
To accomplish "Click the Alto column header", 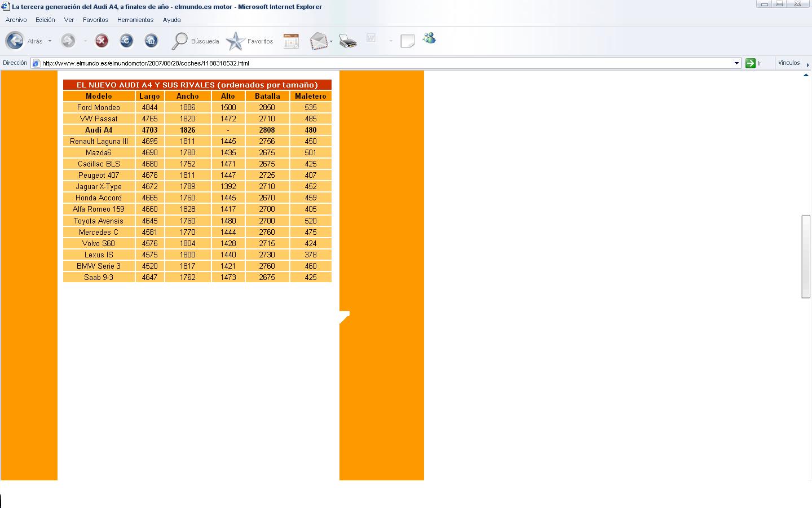I will (228, 96).
